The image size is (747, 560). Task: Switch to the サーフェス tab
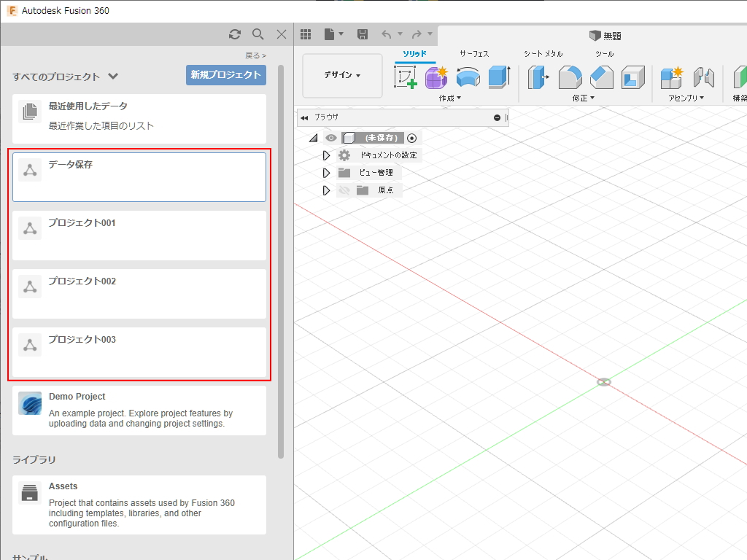tap(474, 54)
